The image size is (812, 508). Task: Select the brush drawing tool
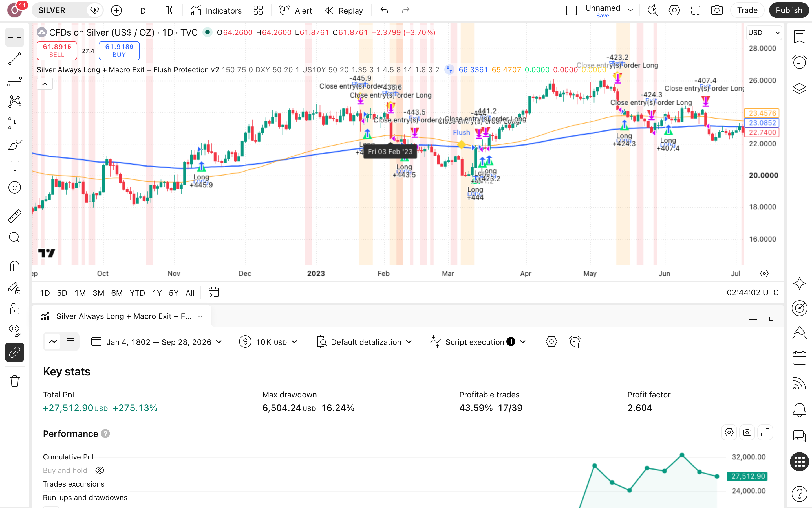pos(14,145)
